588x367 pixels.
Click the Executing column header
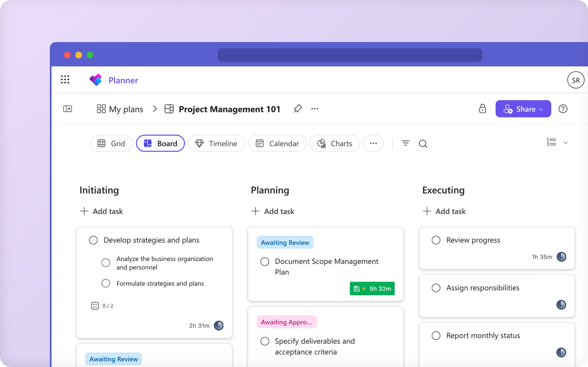point(443,190)
